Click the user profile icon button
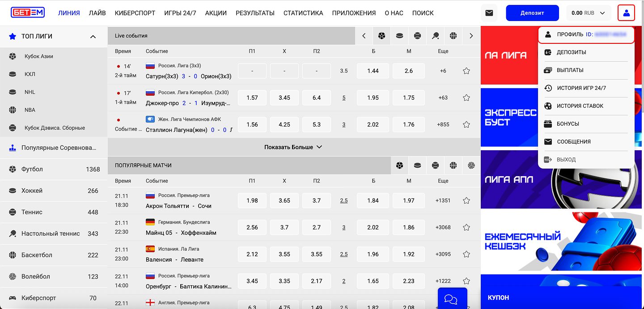644x309 pixels. point(626,13)
